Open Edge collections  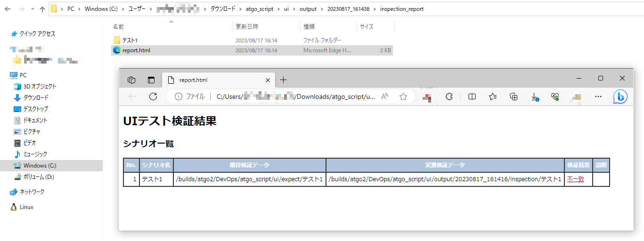(x=514, y=96)
